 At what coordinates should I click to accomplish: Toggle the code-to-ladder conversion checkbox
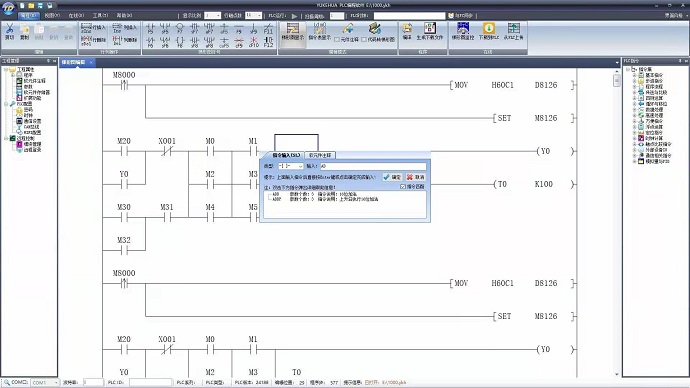click(364, 40)
